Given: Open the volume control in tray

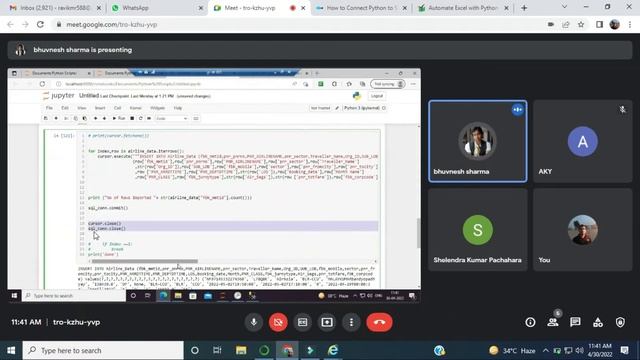Looking at the screenshot, I should 579,350.
